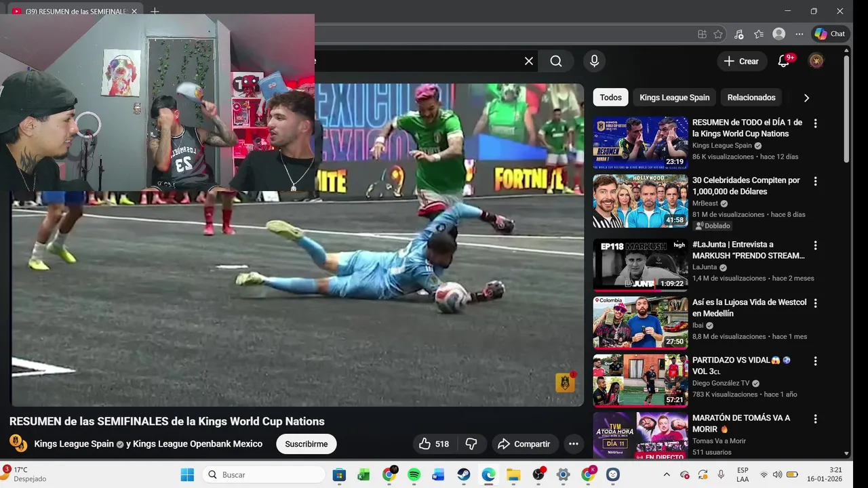Open the Kings League Openbank Mexico channel link
This screenshot has height=488, width=868.
coord(197,444)
